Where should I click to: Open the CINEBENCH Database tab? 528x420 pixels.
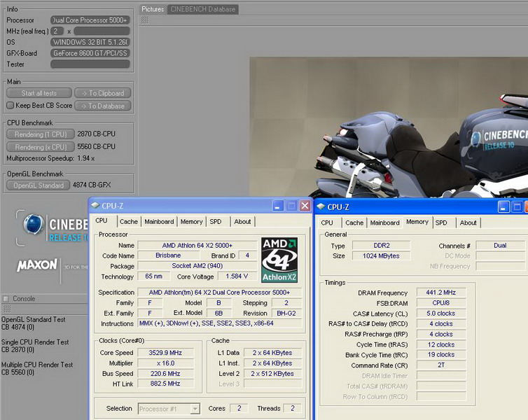(202, 9)
